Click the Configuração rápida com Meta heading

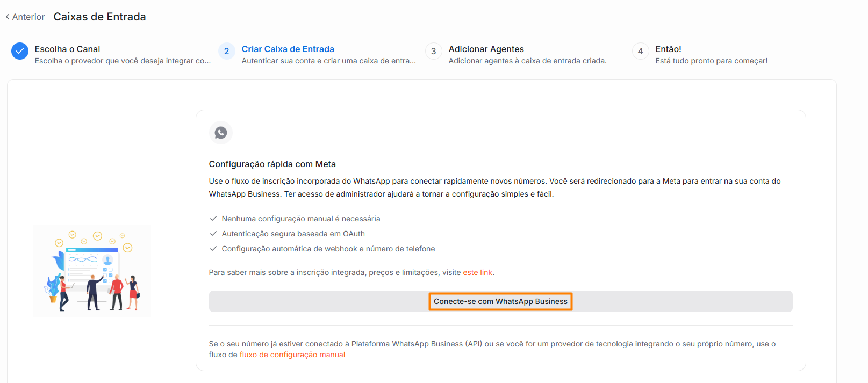coord(272,164)
